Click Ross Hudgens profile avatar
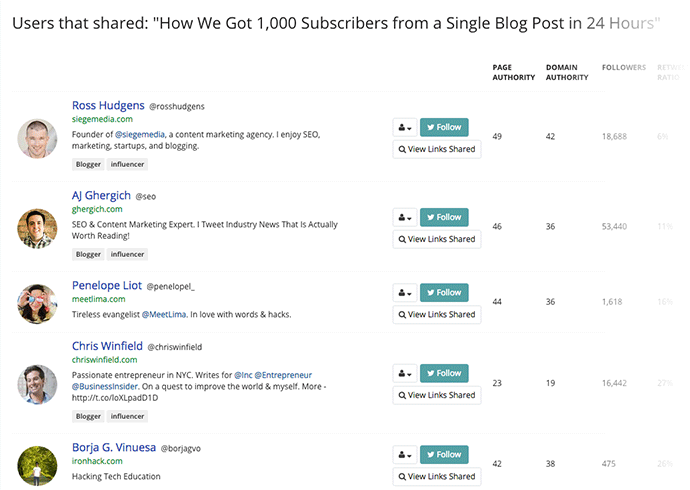 (37, 139)
